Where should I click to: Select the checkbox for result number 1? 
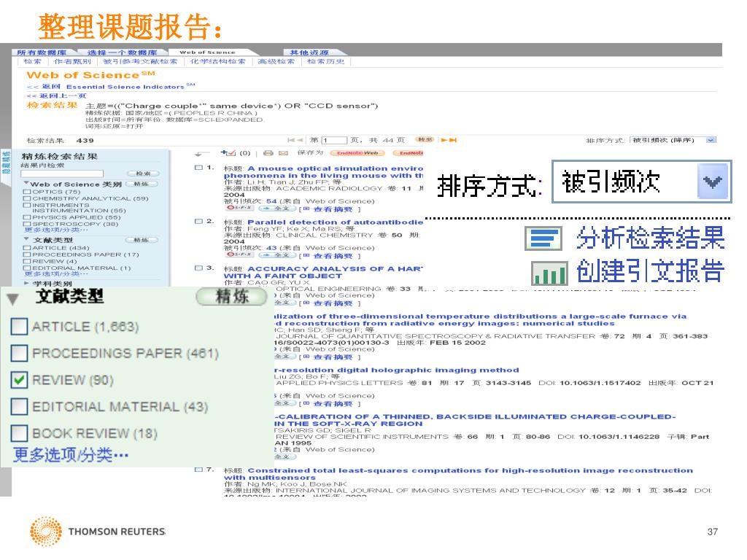(x=198, y=168)
